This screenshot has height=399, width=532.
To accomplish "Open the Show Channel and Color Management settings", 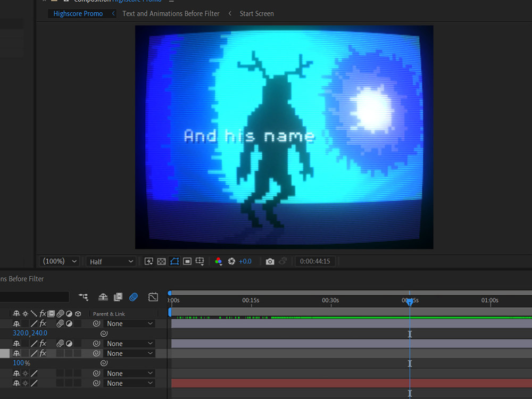I will tap(219, 261).
